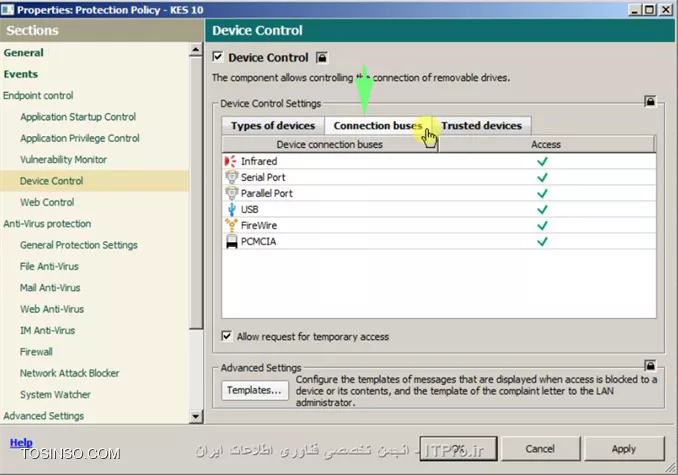Go to the Firewall section
The height and width of the screenshot is (475, 678).
(36, 352)
